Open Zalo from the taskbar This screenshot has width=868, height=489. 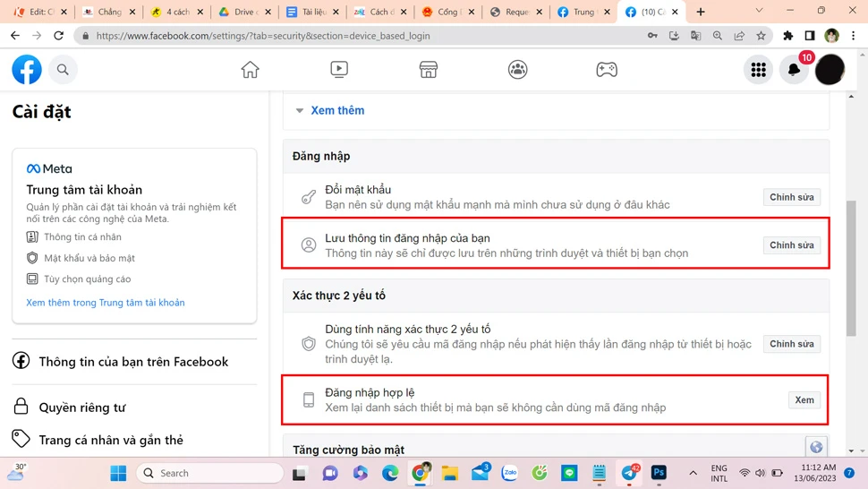pyautogui.click(x=510, y=473)
